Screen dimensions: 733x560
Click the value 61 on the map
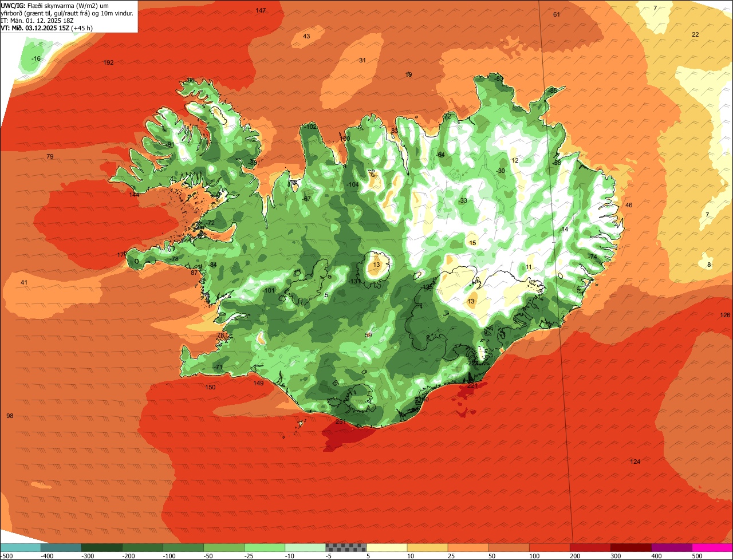pyautogui.click(x=557, y=14)
